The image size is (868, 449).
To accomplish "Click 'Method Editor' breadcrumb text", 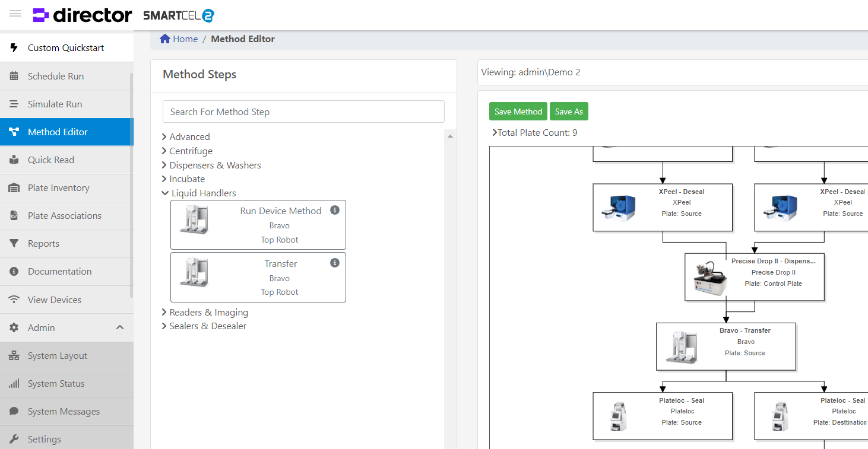I will pyautogui.click(x=243, y=39).
